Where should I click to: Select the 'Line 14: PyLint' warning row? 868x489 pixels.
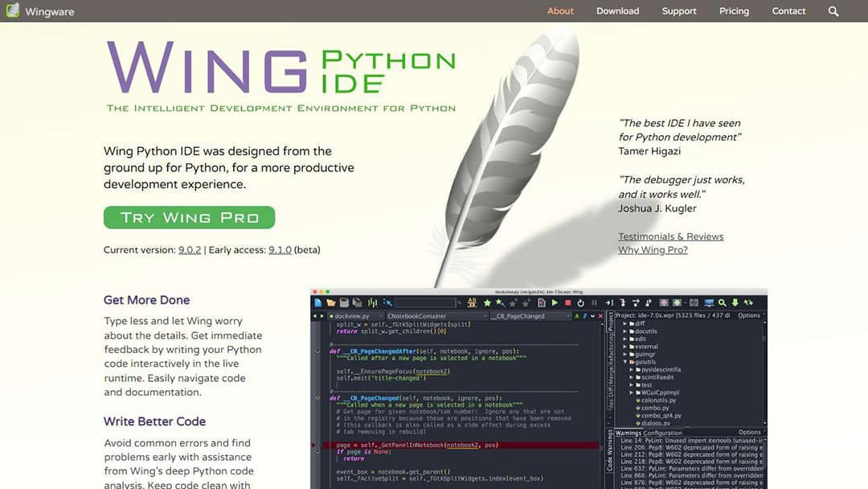tap(692, 441)
